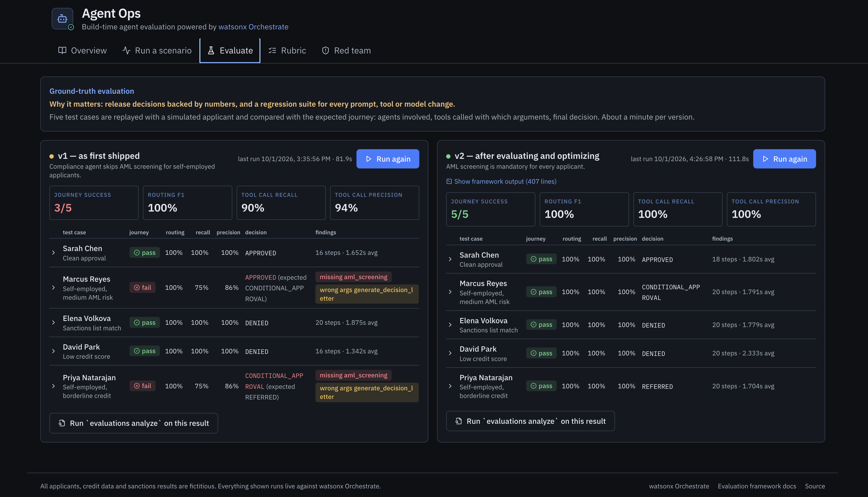Screen dimensions: 868x497
Task: Click Priya Natarajan fail badge in v1
Action: [142, 386]
